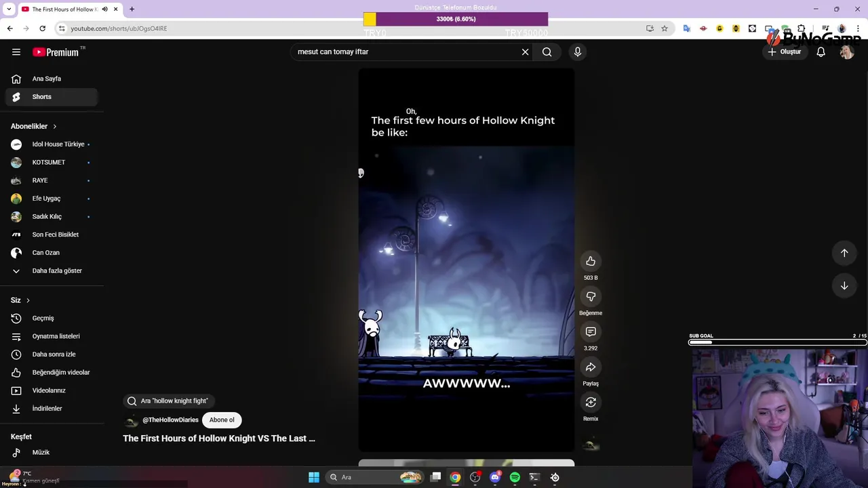The image size is (868, 488).
Task: Reload the current page
Action: click(42, 28)
